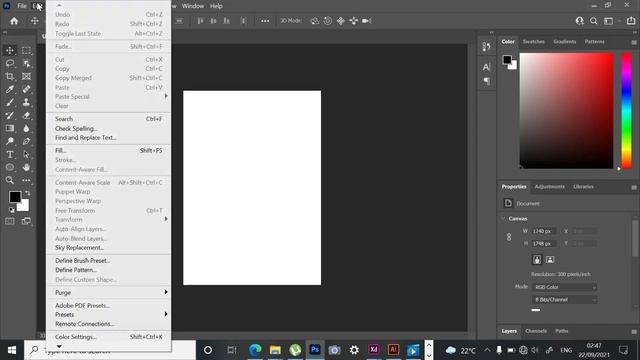
Task: Select the Hand tool
Action: (26, 167)
